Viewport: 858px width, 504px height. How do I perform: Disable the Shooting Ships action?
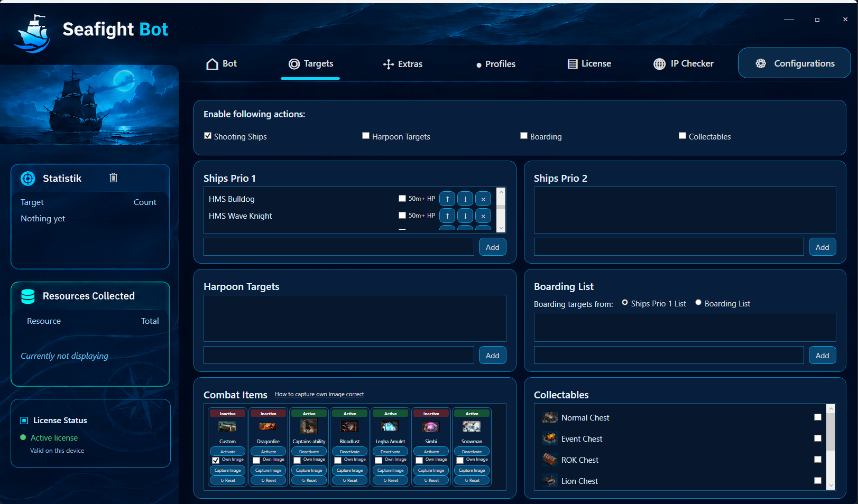coord(208,136)
